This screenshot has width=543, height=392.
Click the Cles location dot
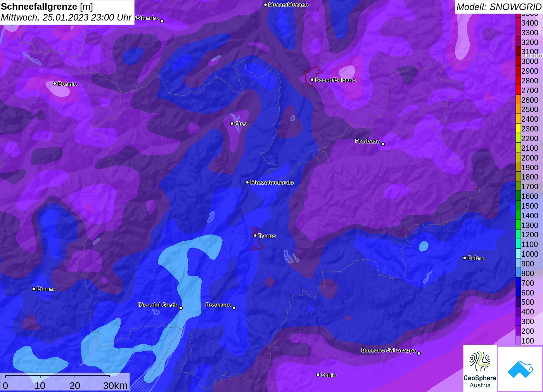tap(232, 123)
